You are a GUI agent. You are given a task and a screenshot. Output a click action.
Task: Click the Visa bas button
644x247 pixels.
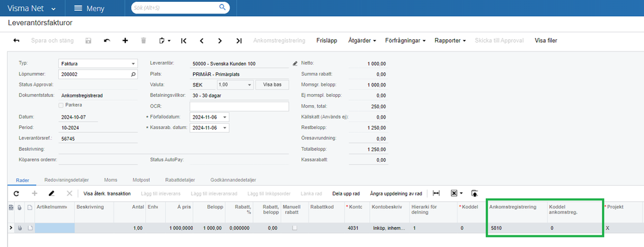(272, 84)
